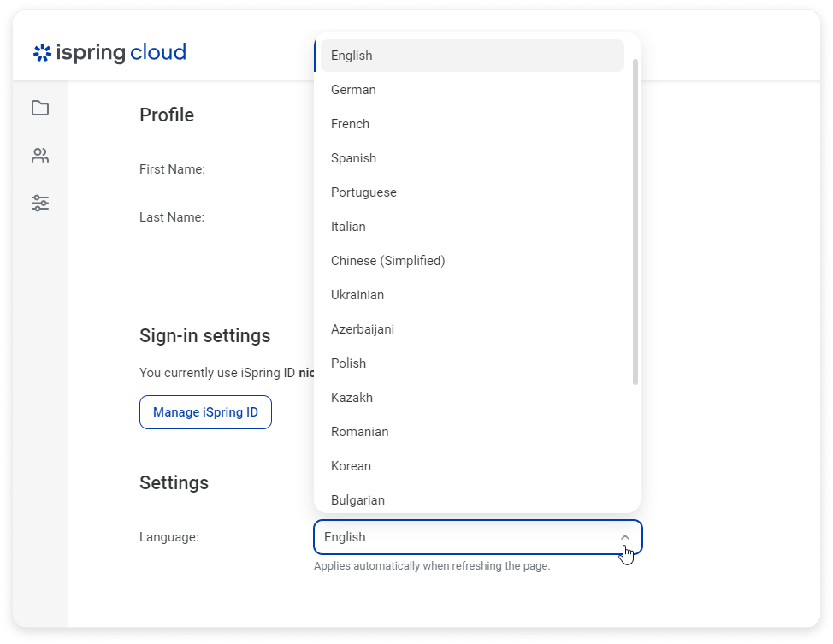The width and height of the screenshot is (833, 644).
Task: Select Portuguese language option
Action: [472, 192]
